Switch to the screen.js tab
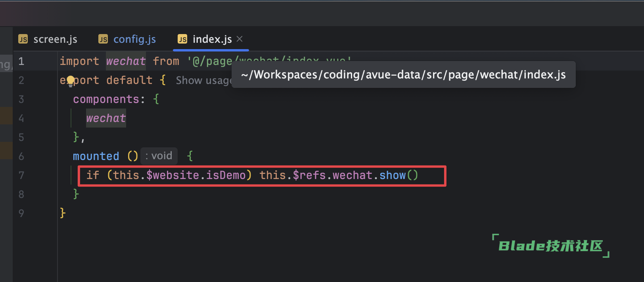644x282 pixels. pyautogui.click(x=55, y=39)
